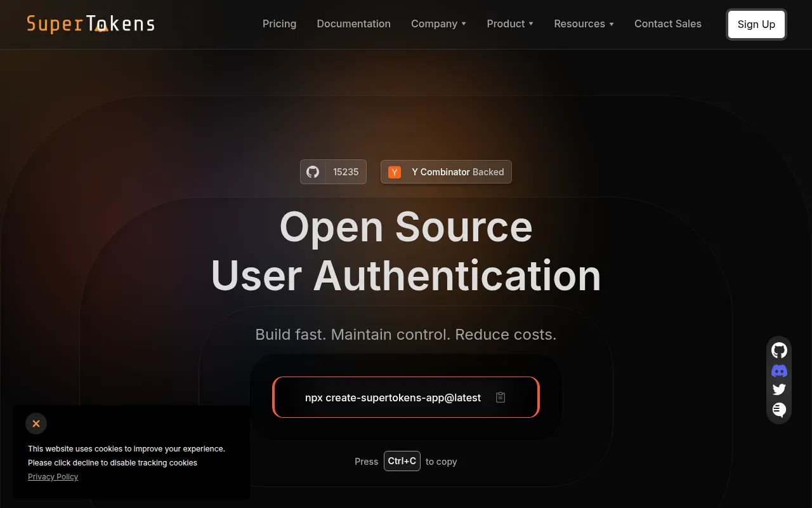
Task: Open GitHub from the side social bar
Action: click(779, 350)
